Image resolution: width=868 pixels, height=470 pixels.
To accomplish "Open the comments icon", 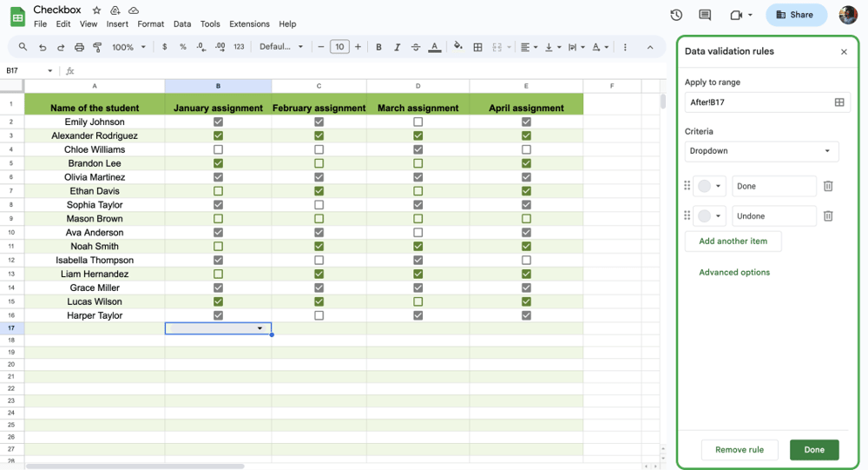I will 705,15.
